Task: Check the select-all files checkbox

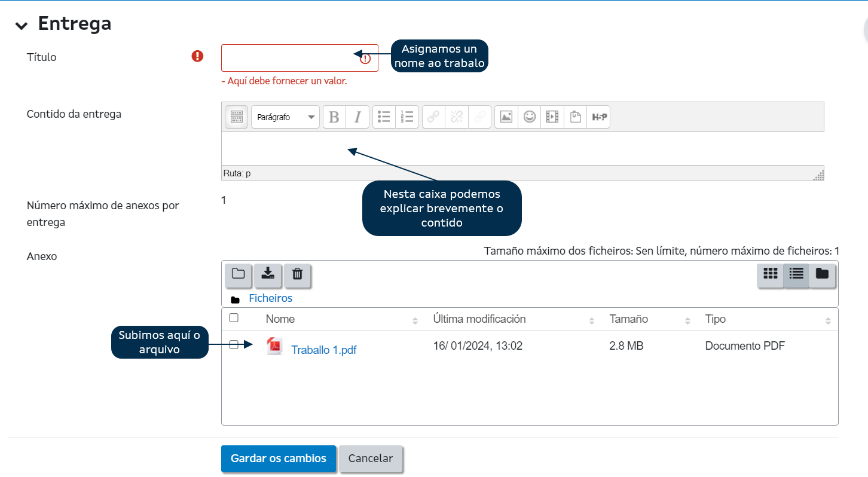Action: [234, 318]
